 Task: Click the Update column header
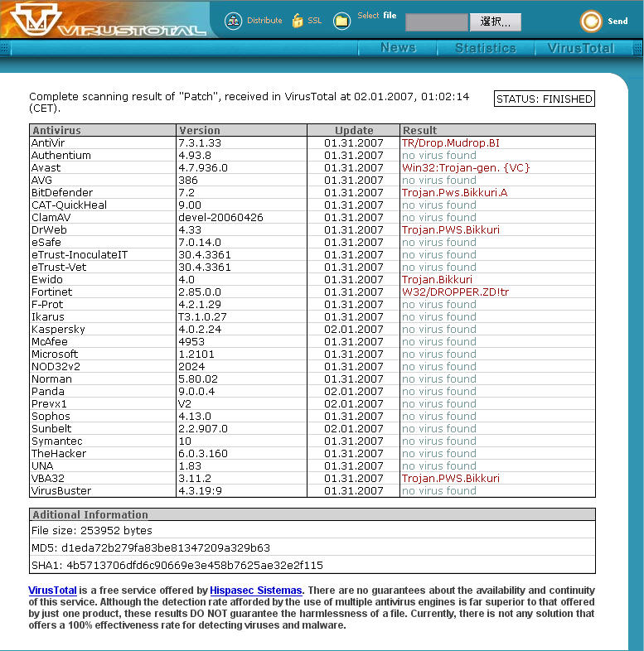354,130
